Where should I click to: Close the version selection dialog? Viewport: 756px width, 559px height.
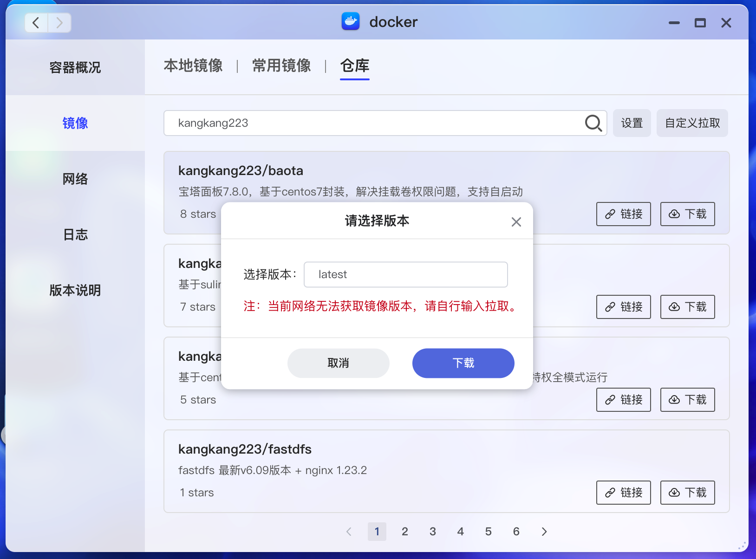pyautogui.click(x=516, y=222)
